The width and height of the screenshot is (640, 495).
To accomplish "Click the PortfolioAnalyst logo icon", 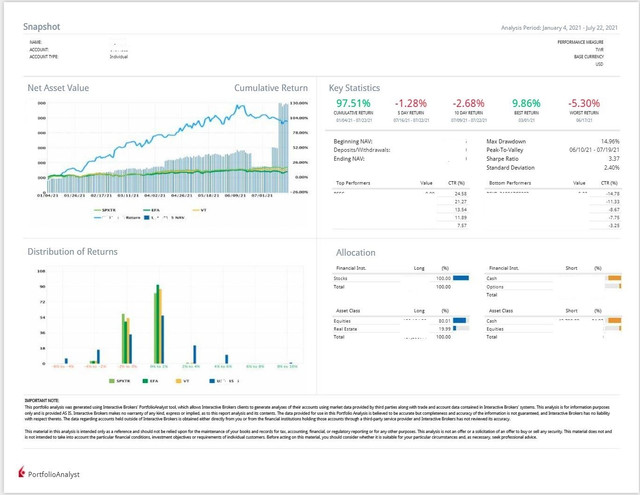I will click(x=21, y=472).
